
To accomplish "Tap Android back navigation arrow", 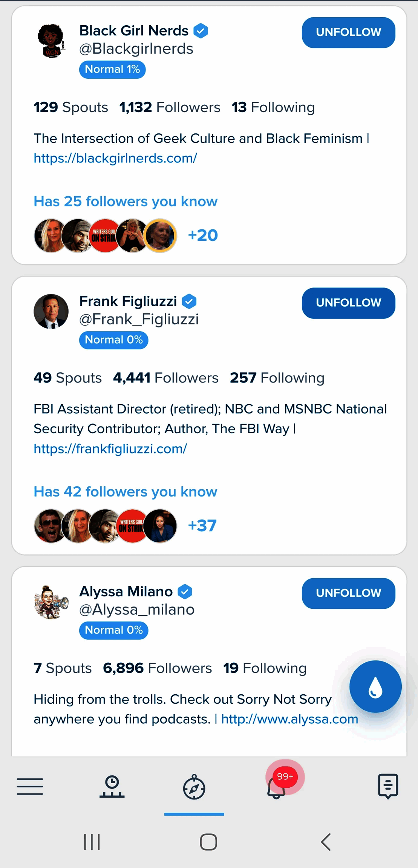I will coord(326,842).
